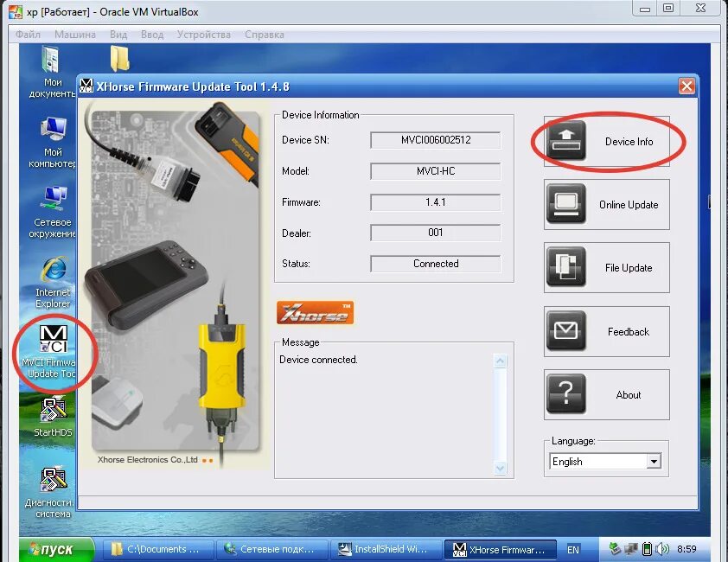Open the Устройства menu
The image size is (728, 562).
coord(204,35)
